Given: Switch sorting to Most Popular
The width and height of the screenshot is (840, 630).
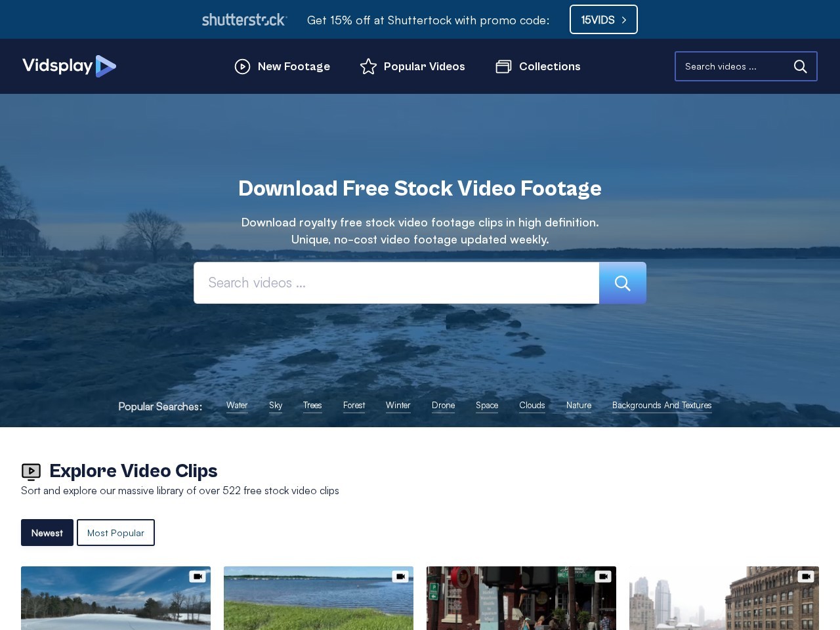Looking at the screenshot, I should 115,533.
